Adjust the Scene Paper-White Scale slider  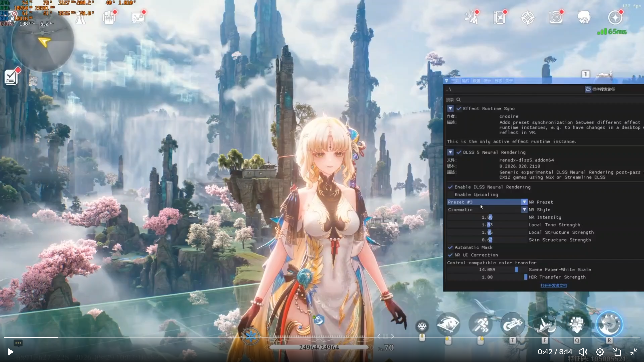tap(487, 269)
